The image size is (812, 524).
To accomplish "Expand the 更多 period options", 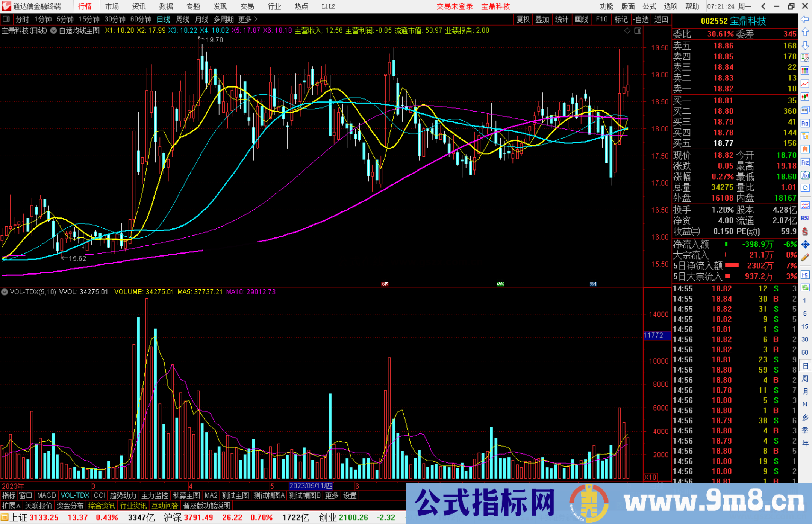I will tap(247, 19).
